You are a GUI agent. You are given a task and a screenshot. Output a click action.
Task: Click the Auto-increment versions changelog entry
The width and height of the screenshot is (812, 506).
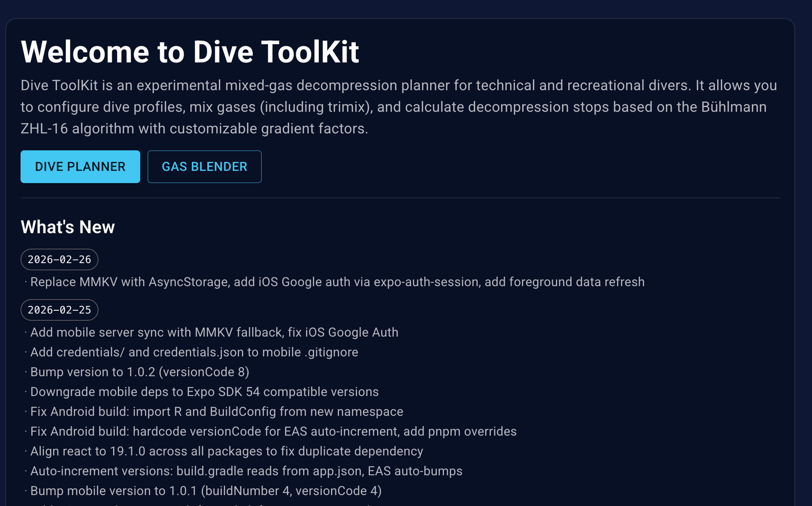tap(246, 471)
